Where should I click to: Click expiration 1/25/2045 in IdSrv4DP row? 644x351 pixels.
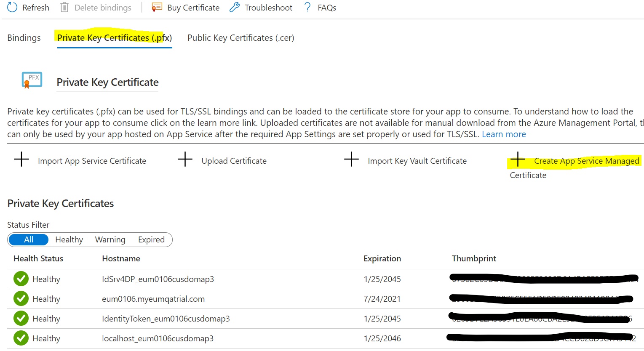382,279
